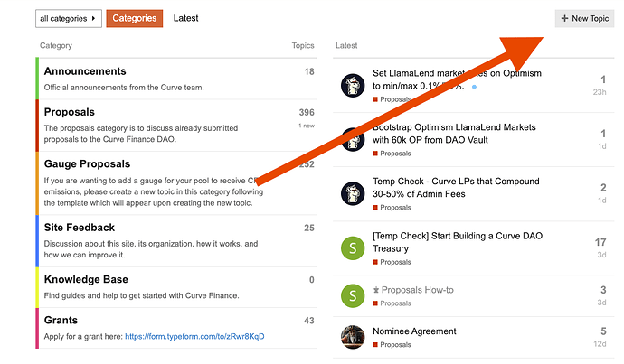
Task: Click the Category column header
Action: [56, 46]
